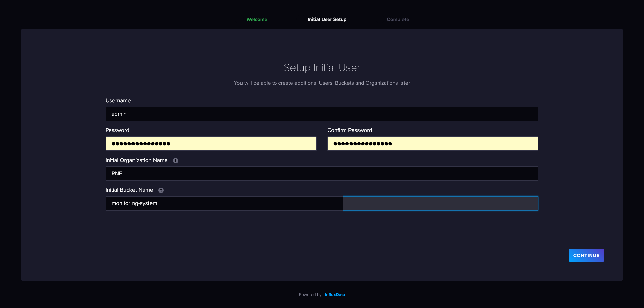The image size is (644, 308).
Task: Go to the Welcome step
Action: (x=257, y=19)
